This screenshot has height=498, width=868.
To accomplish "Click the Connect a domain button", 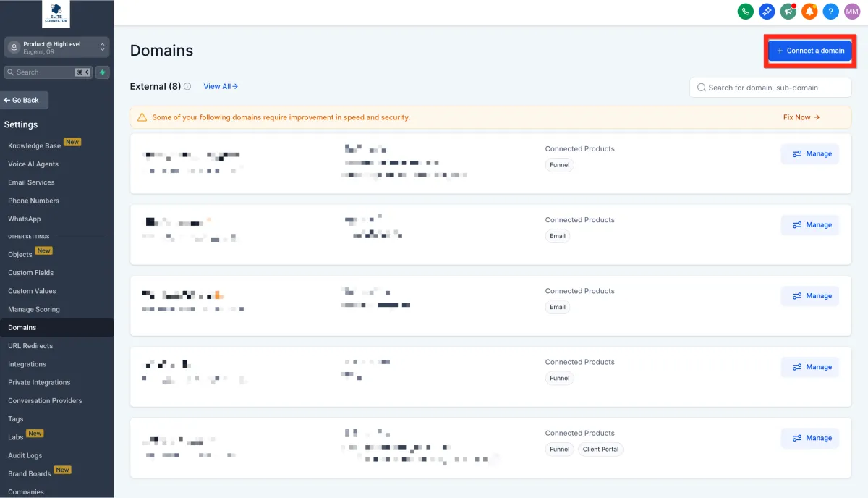I will pos(810,51).
